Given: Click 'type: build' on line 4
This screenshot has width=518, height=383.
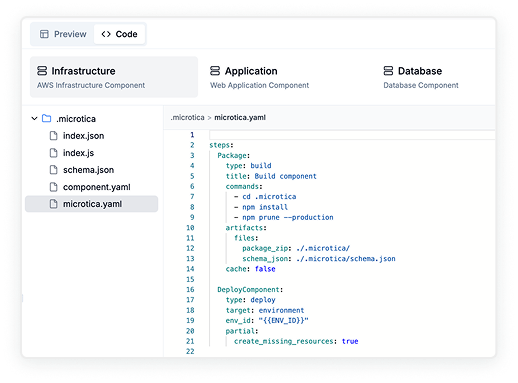Looking at the screenshot, I should point(249,166).
